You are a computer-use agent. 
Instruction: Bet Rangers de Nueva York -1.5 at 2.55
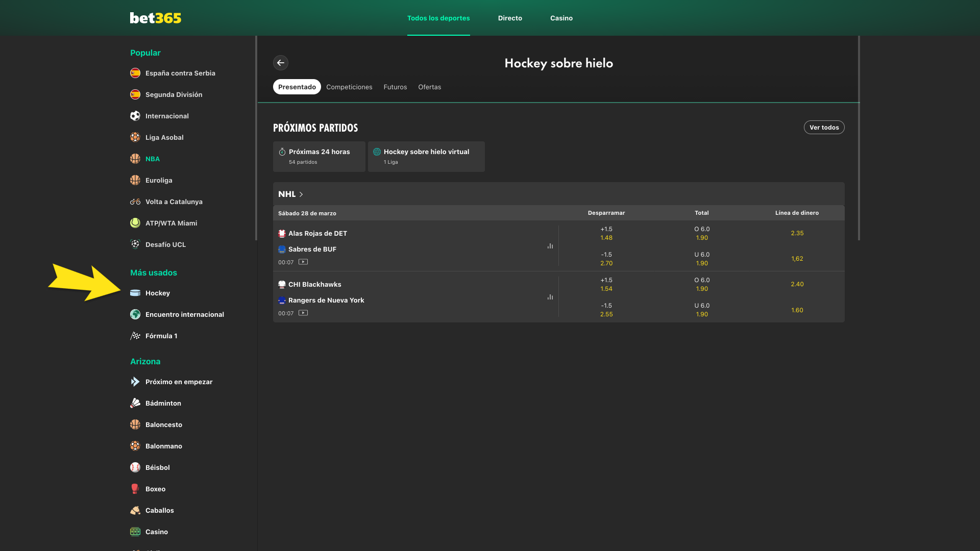coord(606,310)
